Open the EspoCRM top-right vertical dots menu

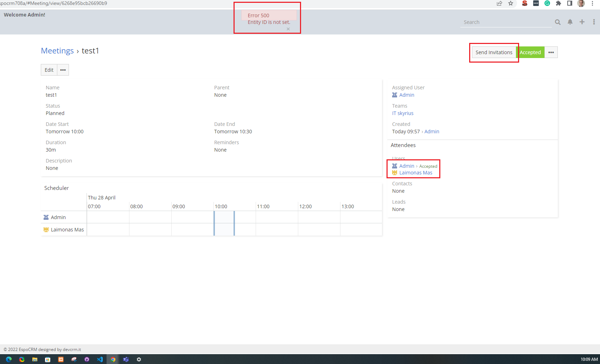tap(594, 22)
